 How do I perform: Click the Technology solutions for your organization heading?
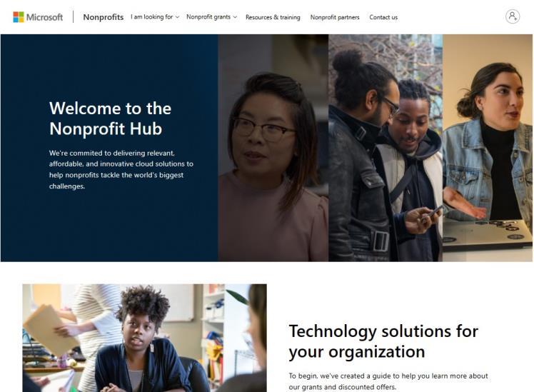point(383,341)
